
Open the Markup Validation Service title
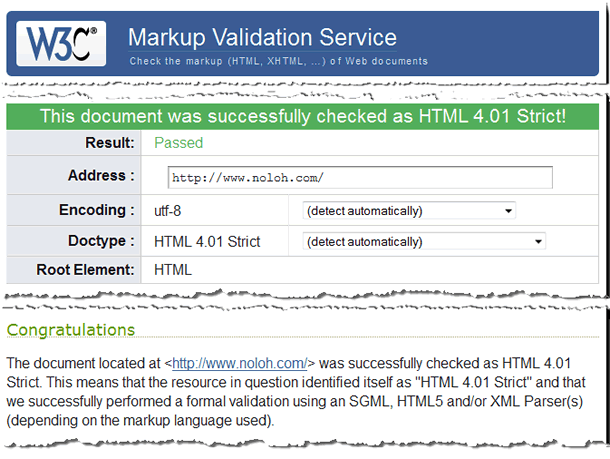263,38
